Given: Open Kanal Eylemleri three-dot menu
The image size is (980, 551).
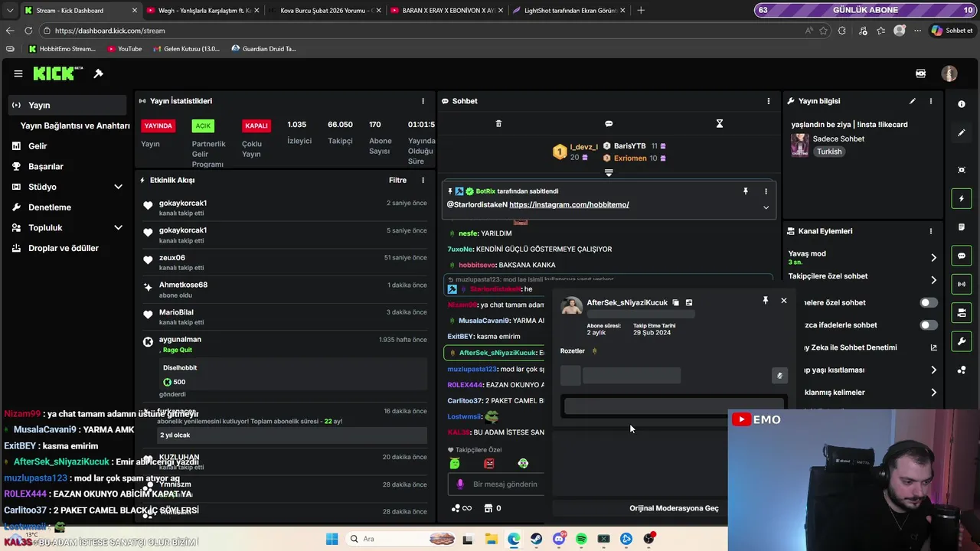Looking at the screenshot, I should point(931,231).
